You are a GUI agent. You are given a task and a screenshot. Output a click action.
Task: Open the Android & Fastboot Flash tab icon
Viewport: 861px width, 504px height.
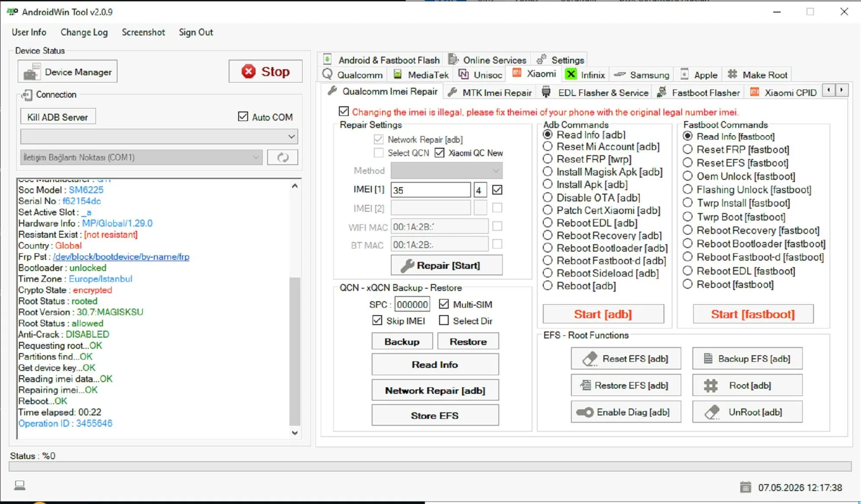328,59
